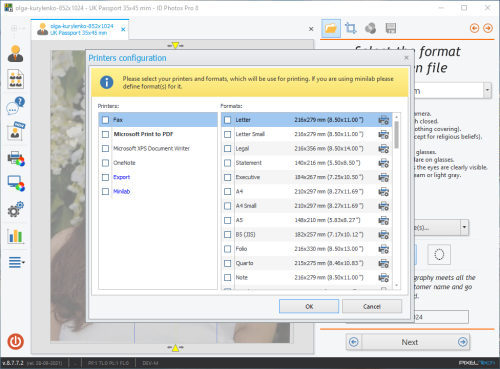Viewport: 500px width, 369px height.
Task: Click printer setup icon for Letter format
Action: coord(384,120)
